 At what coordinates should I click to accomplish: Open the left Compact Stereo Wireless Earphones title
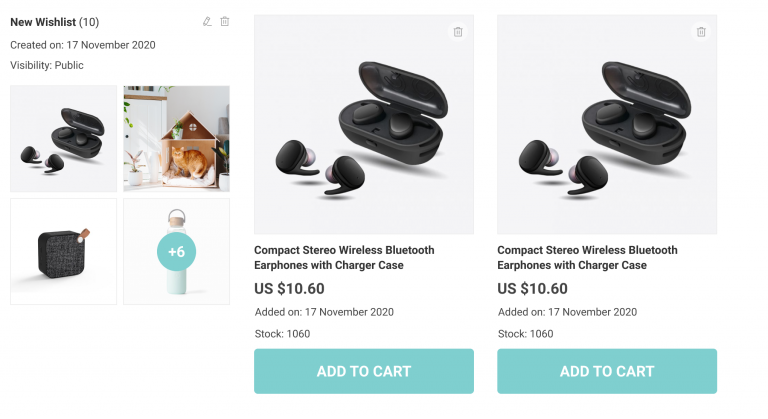pyautogui.click(x=344, y=257)
